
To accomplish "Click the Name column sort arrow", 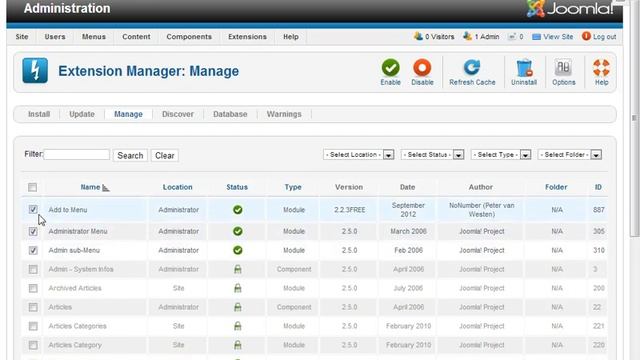I will point(106,188).
